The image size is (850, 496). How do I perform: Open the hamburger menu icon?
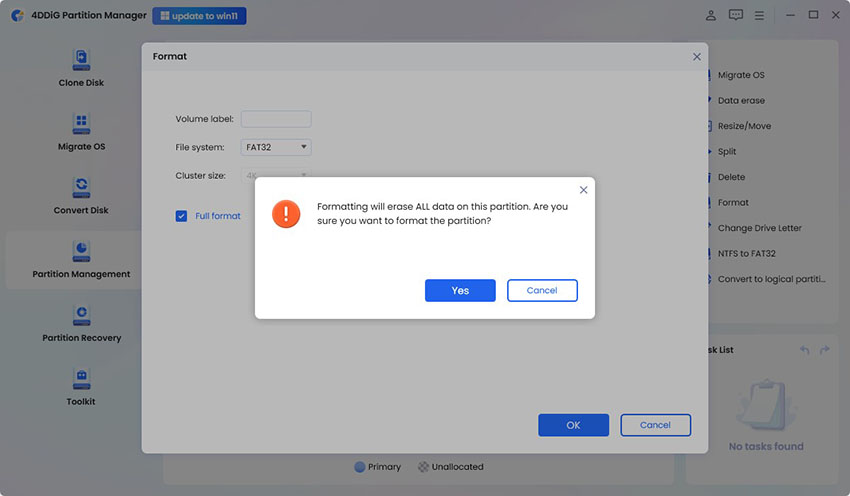pos(759,16)
